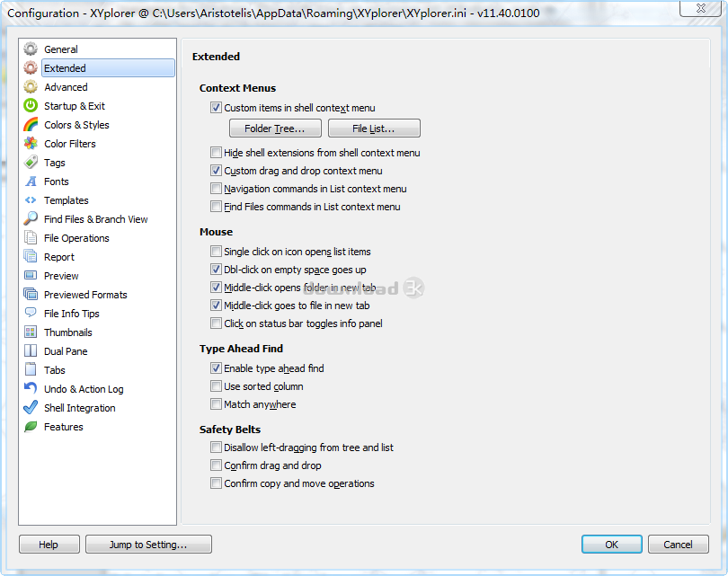Open the Thumbnails settings page
The height and width of the screenshot is (576, 728).
click(67, 332)
